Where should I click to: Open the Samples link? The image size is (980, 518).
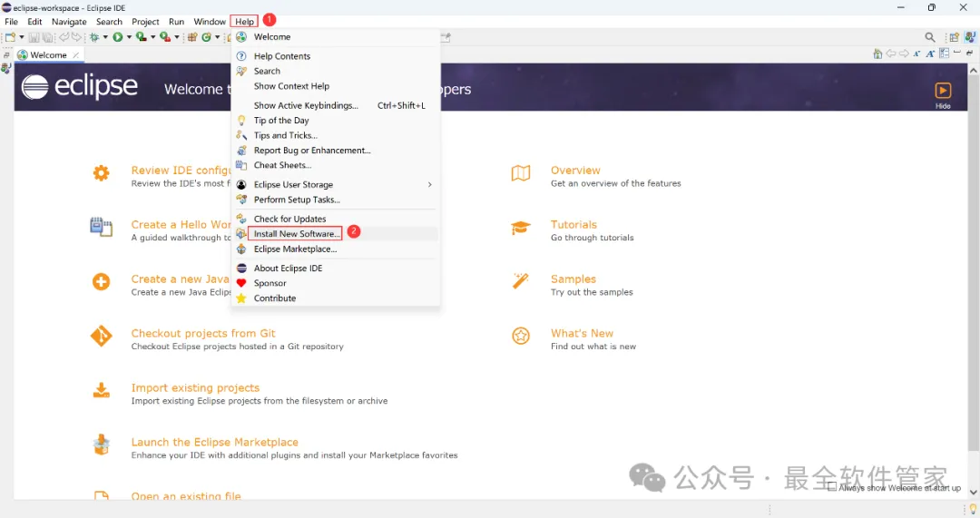click(x=573, y=279)
